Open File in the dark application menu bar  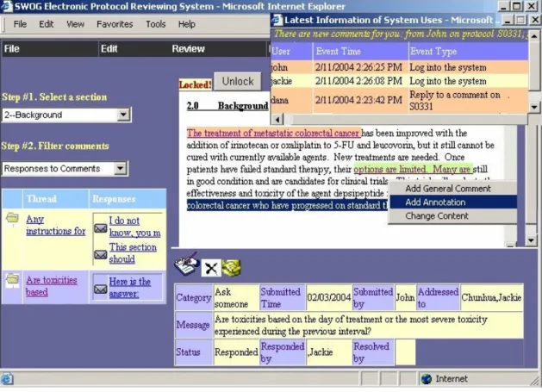click(12, 49)
